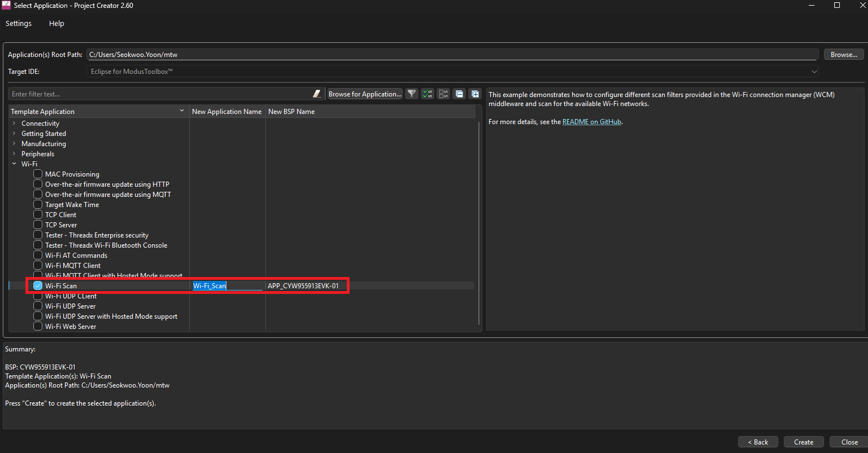Check the MAC Provisioning template

[38, 174]
